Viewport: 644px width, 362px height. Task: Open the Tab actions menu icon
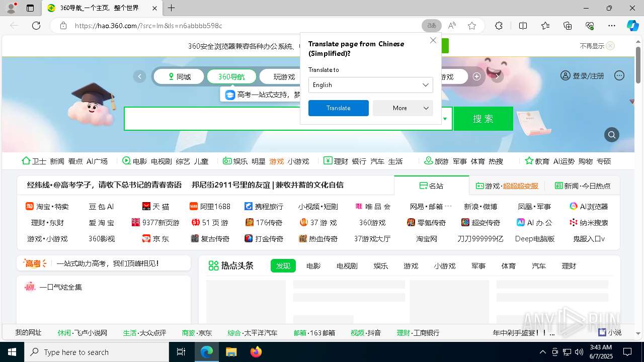click(x=30, y=8)
